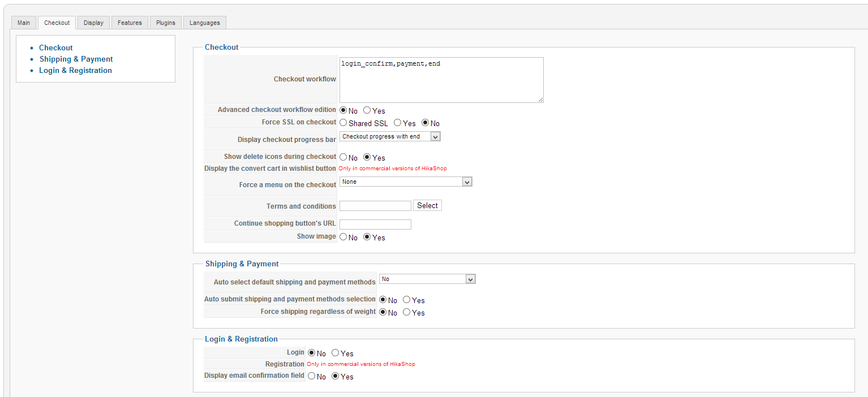Open Display checkout progress bar dropdown
The image size is (868, 397).
[x=390, y=136]
